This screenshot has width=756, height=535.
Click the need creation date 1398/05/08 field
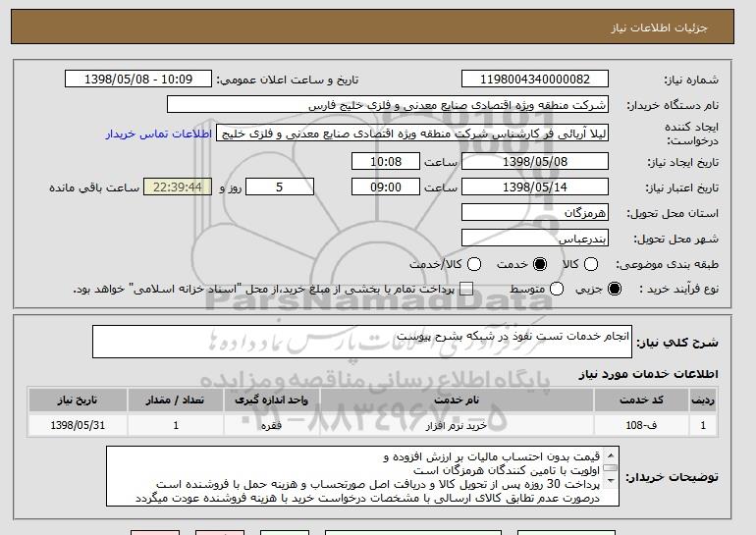535,161
